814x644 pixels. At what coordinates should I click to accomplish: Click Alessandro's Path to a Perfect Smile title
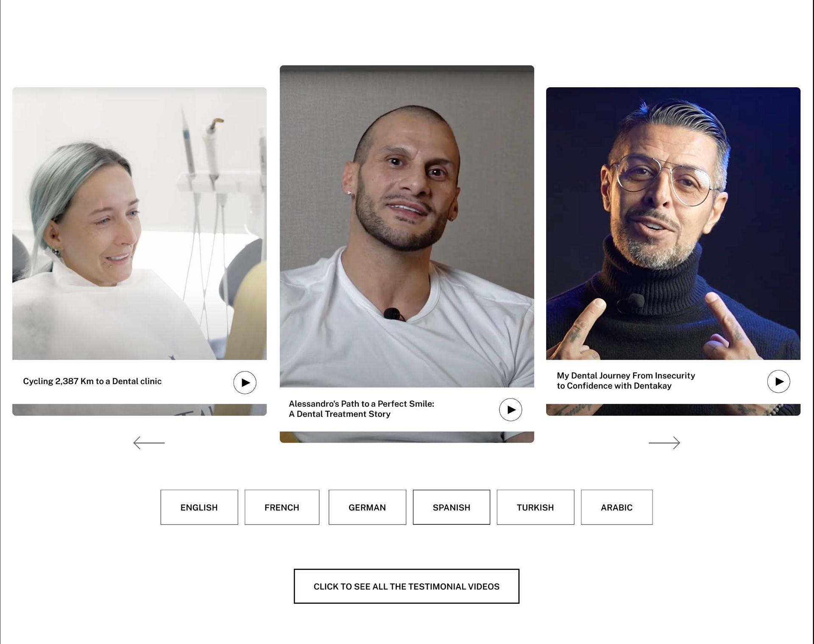click(362, 409)
